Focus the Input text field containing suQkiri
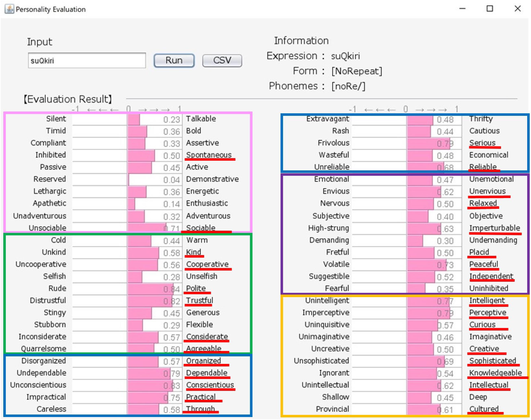531x420 pixels. tap(87, 60)
